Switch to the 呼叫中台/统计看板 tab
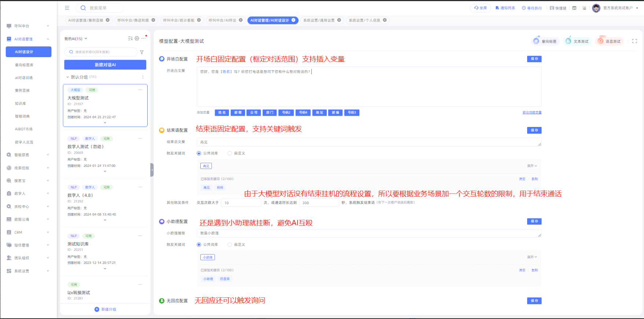The height and width of the screenshot is (319, 644). click(x=179, y=20)
